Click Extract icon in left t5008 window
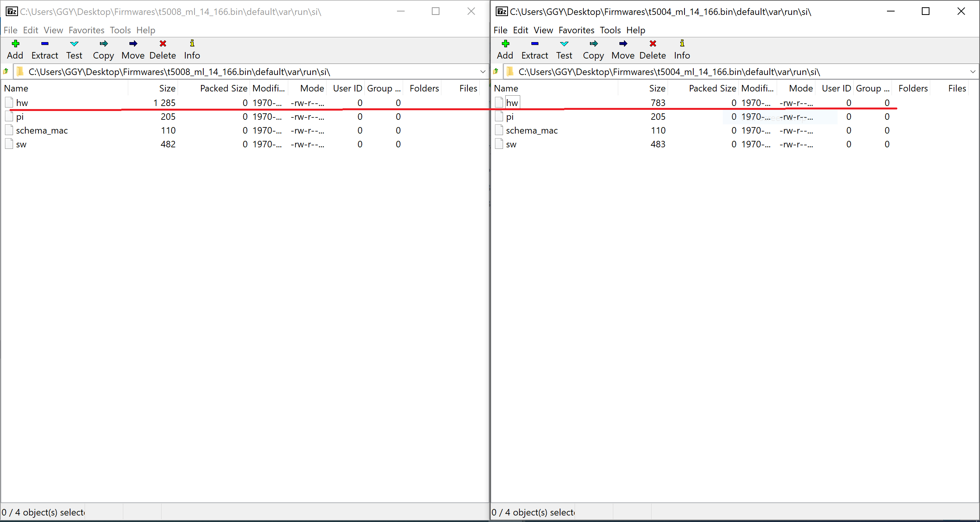980x522 pixels. (45, 44)
